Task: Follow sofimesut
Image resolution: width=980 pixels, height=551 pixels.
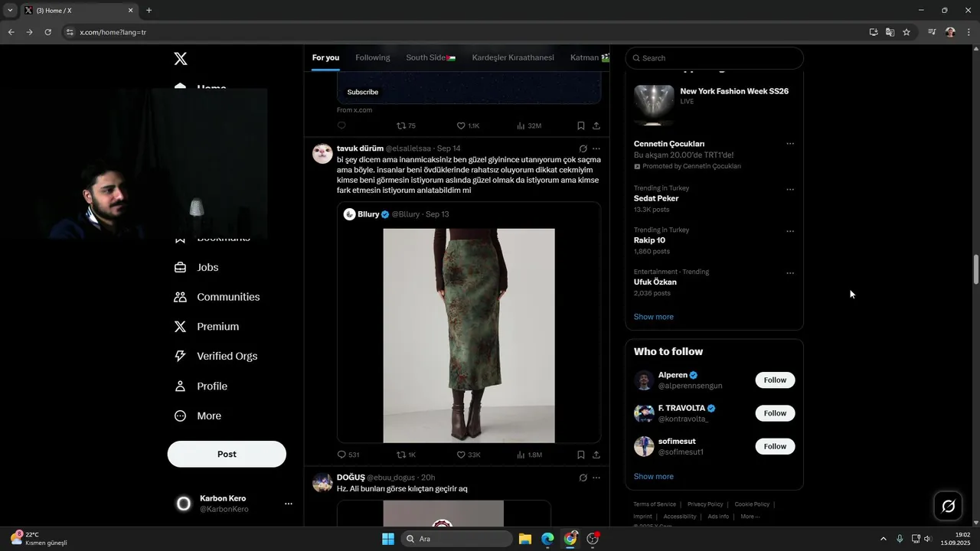Action: (775, 446)
